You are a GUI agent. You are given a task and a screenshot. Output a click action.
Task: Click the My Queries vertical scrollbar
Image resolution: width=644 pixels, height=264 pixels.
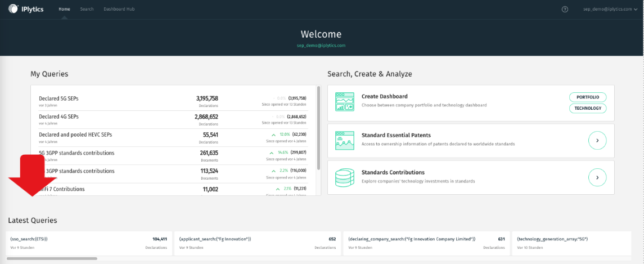click(319, 128)
